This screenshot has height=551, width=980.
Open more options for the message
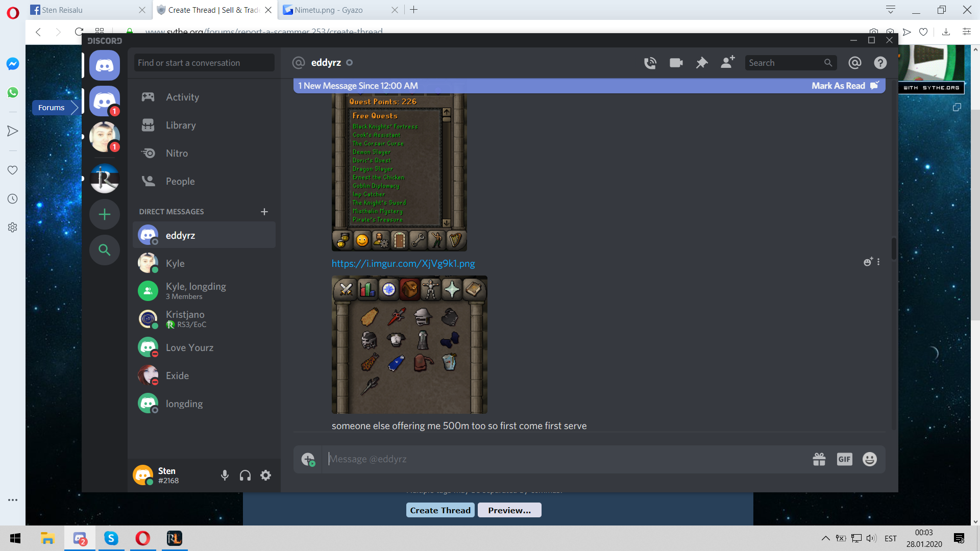(x=878, y=262)
